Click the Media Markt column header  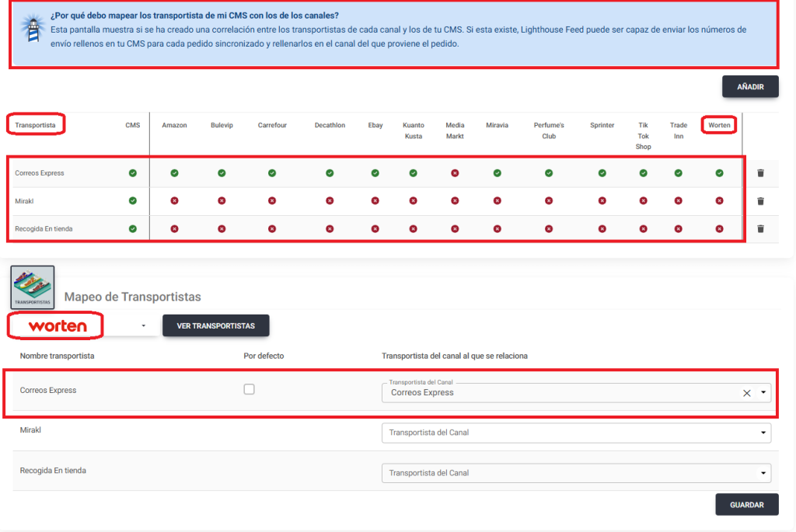tap(455, 130)
